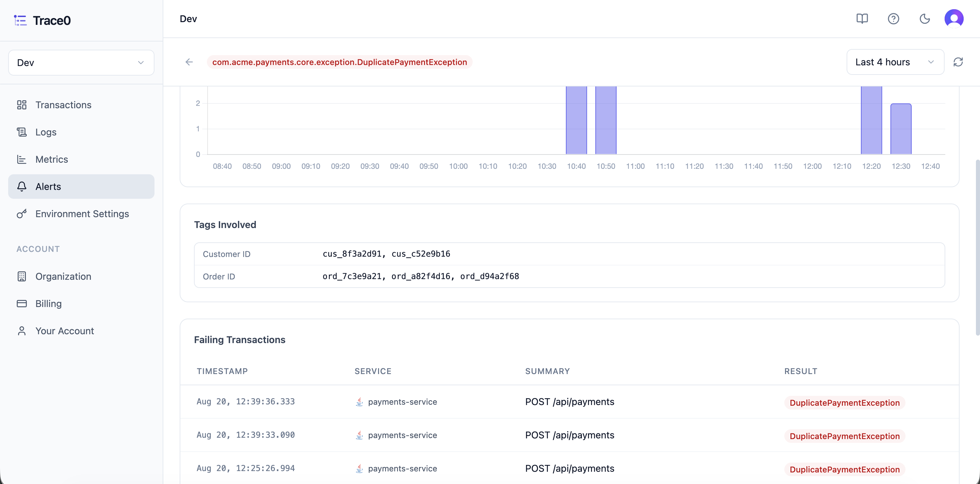Viewport: 980px width, 484px height.
Task: Click payments-service Java icon in 12:39:36 row
Action: click(359, 402)
